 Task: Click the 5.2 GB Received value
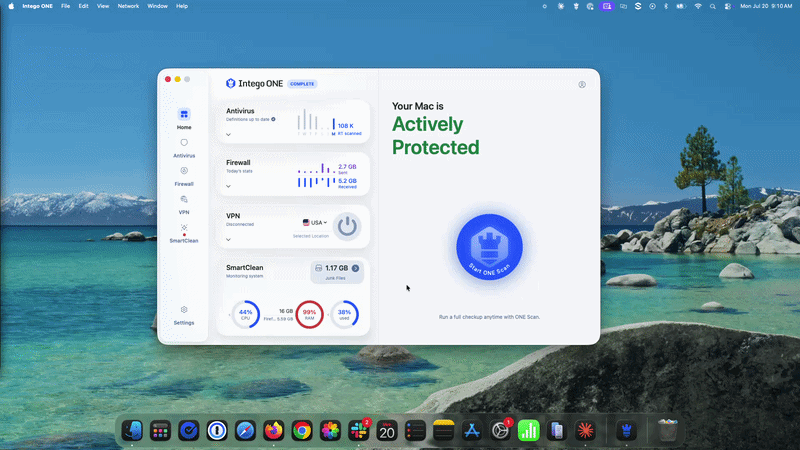(347, 183)
